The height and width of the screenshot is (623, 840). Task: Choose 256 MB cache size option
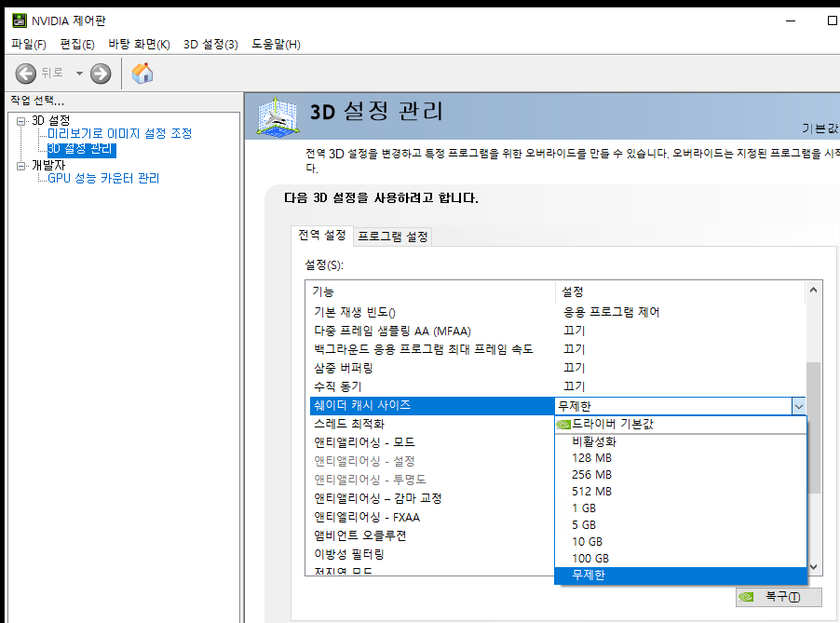pos(681,475)
